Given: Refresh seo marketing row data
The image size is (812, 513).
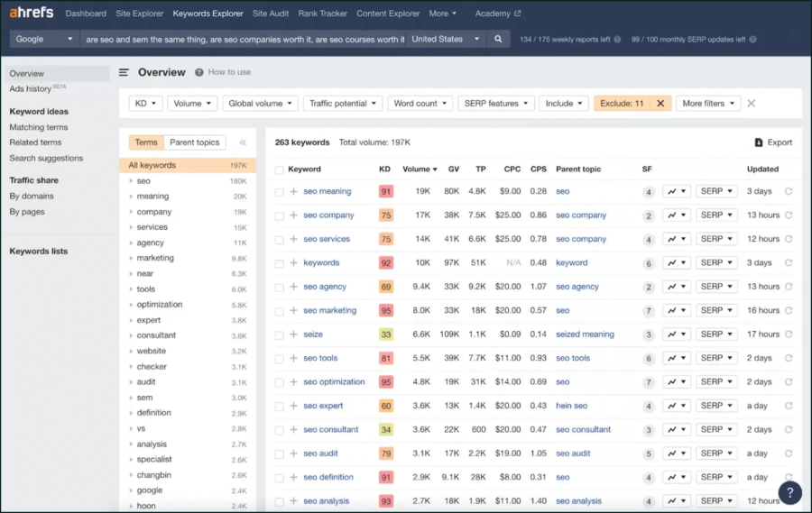Looking at the screenshot, I should click(789, 311).
